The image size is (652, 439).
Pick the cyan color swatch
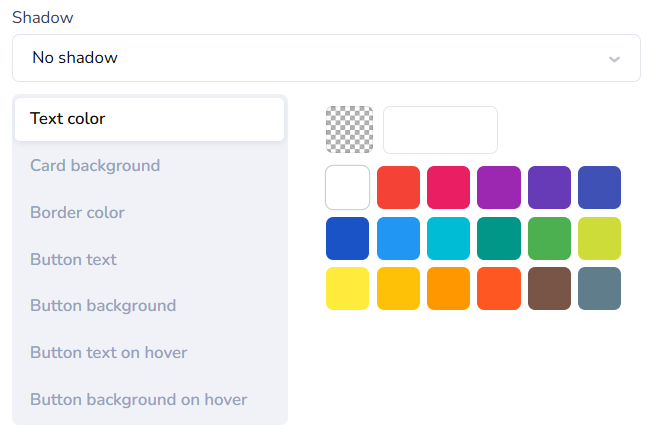[449, 238]
